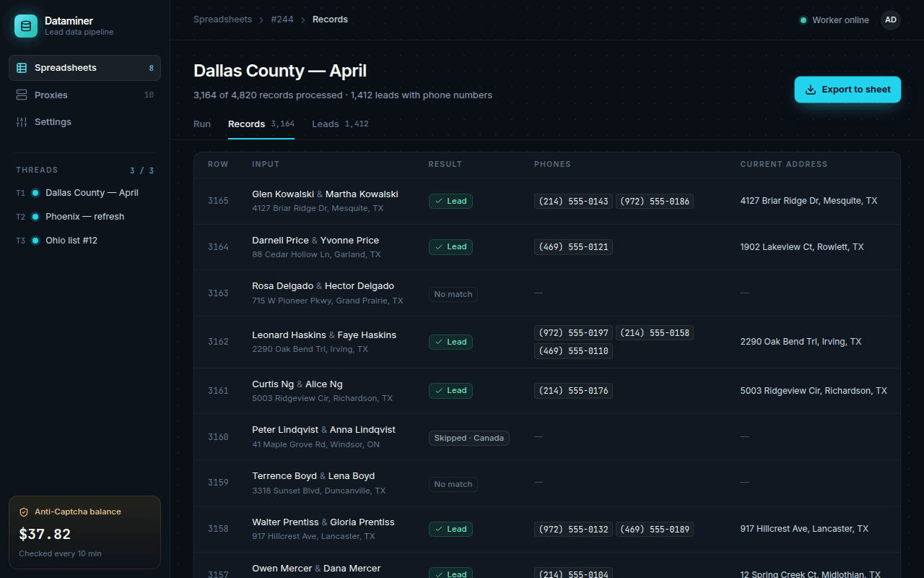This screenshot has width=924, height=578.
Task: Click address 1902 Lakeview Ct, Rowlett, TX
Action: 802,247
